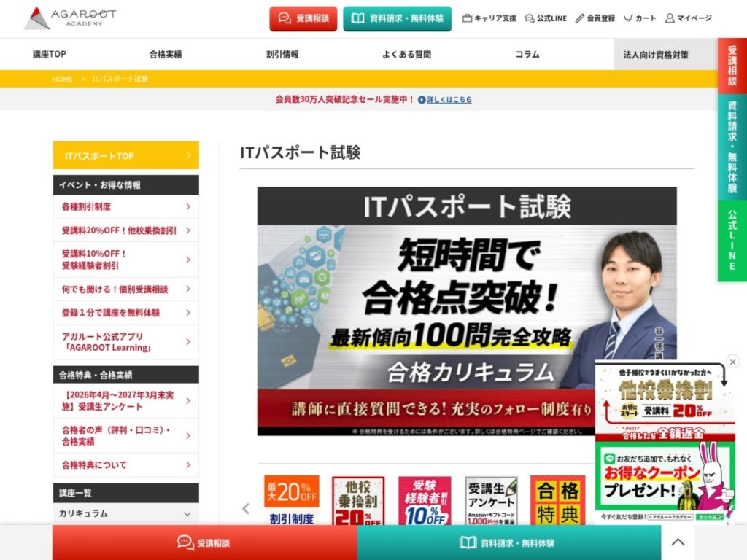Open 他校乗換割 20%OFF thumbnail

click(x=357, y=500)
